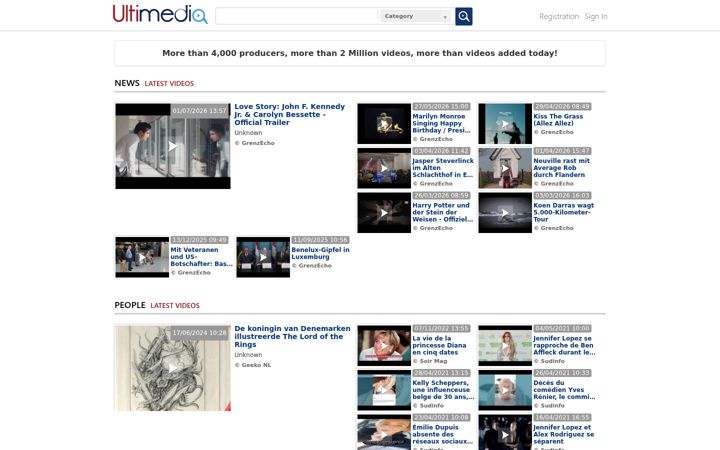This screenshot has height=450, width=720.
Task: Click the 01/07/2026 13:57 timestamp badge
Action: (200, 111)
